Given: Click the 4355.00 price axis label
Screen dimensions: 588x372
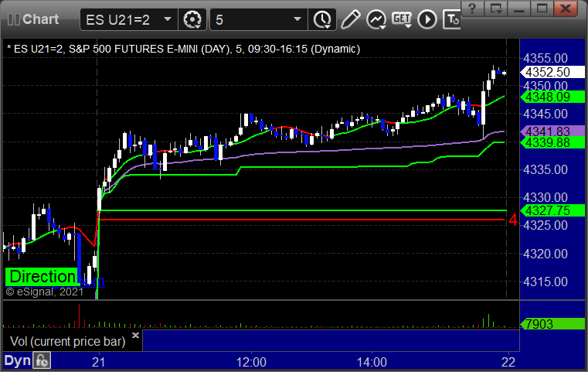Looking at the screenshot, I should pos(546,58).
